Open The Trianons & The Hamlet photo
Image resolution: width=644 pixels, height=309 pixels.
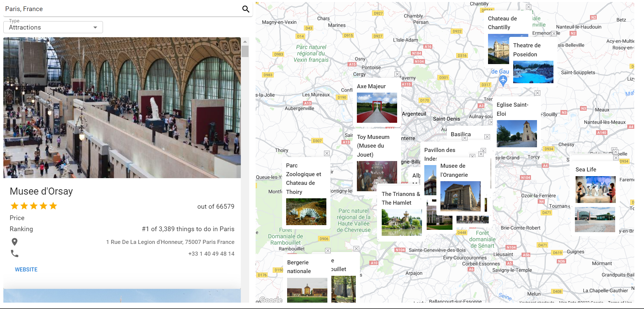[402, 222]
